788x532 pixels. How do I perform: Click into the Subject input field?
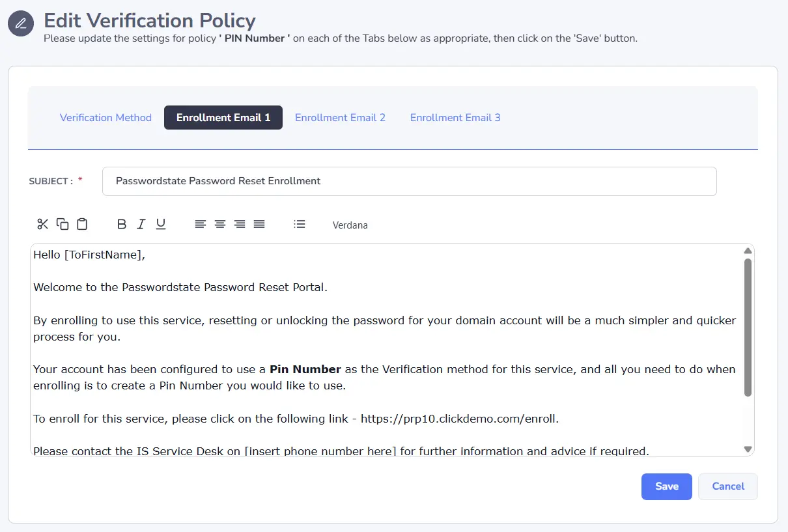(x=410, y=181)
